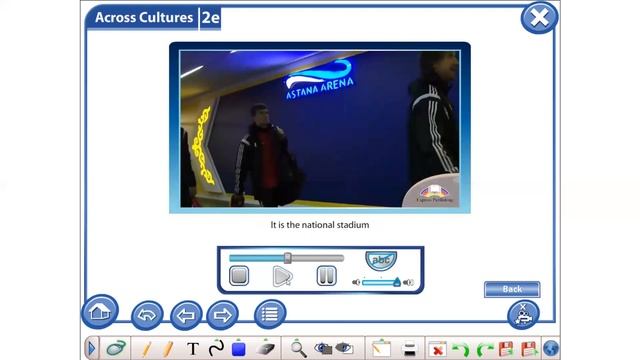The image size is (640, 360).
Task: Select the curved line tool
Action: tap(216, 348)
